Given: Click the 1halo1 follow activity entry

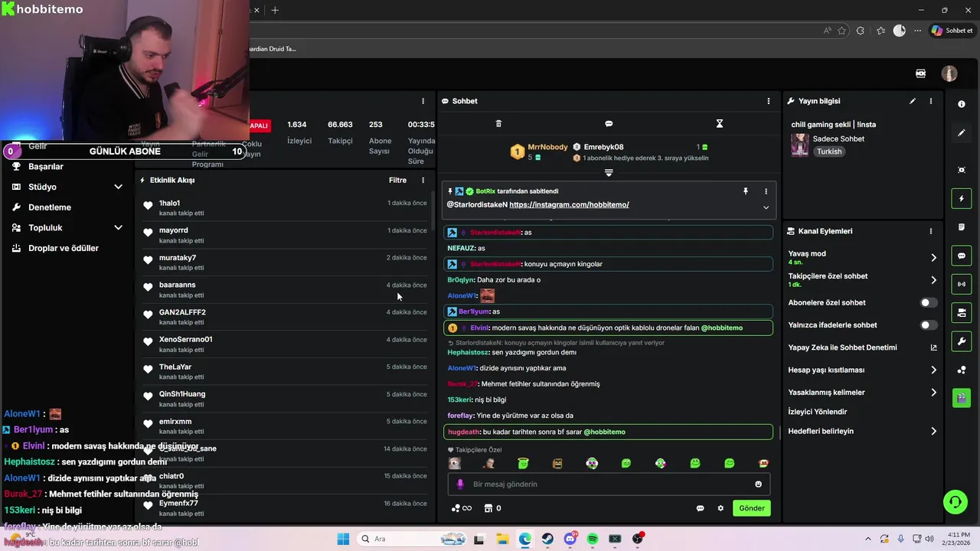Looking at the screenshot, I should (x=285, y=208).
